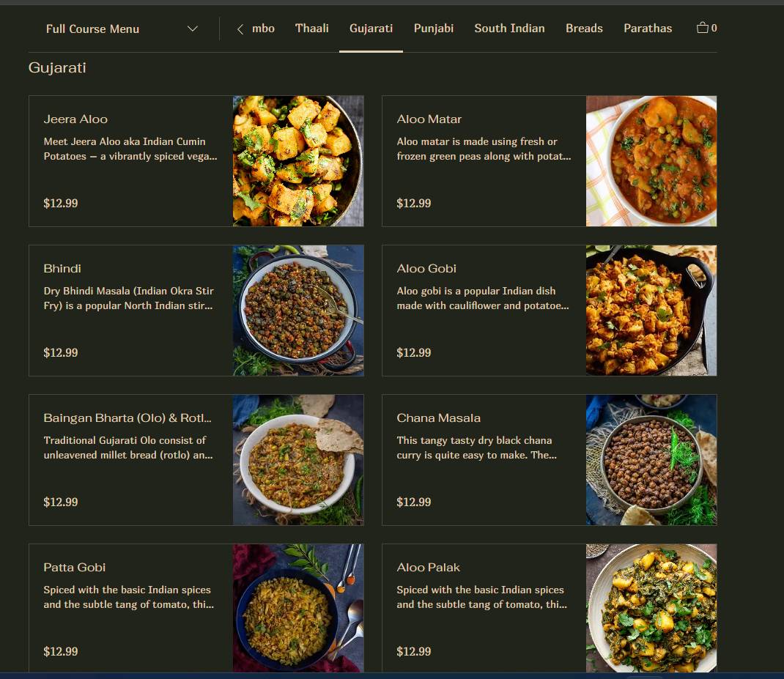This screenshot has width=784, height=679.
Task: Select the Gujarati tab
Action: [371, 29]
